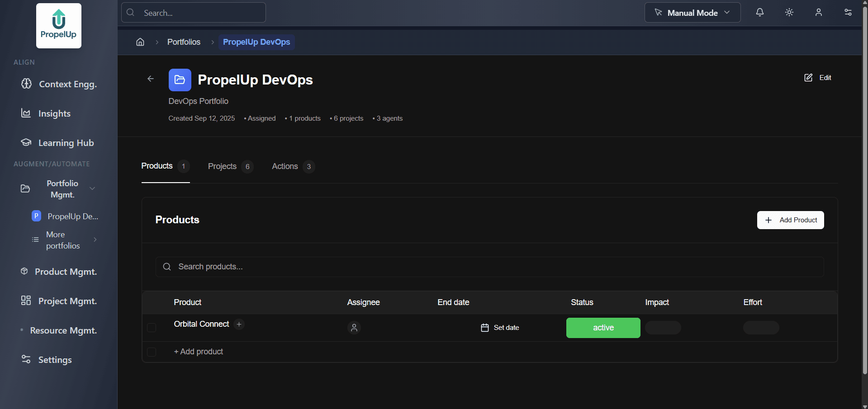This screenshot has width=868, height=409.
Task: Click the Add Product button
Action: 790,220
